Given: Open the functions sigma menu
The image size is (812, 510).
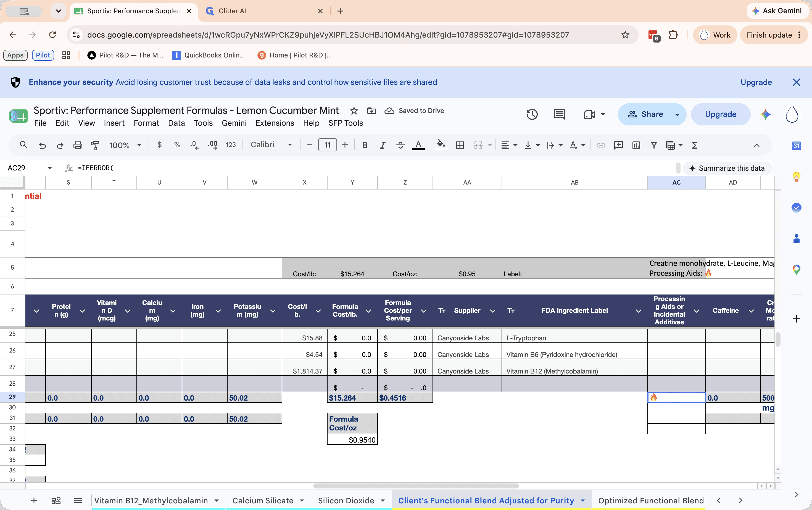Looking at the screenshot, I should [x=694, y=145].
